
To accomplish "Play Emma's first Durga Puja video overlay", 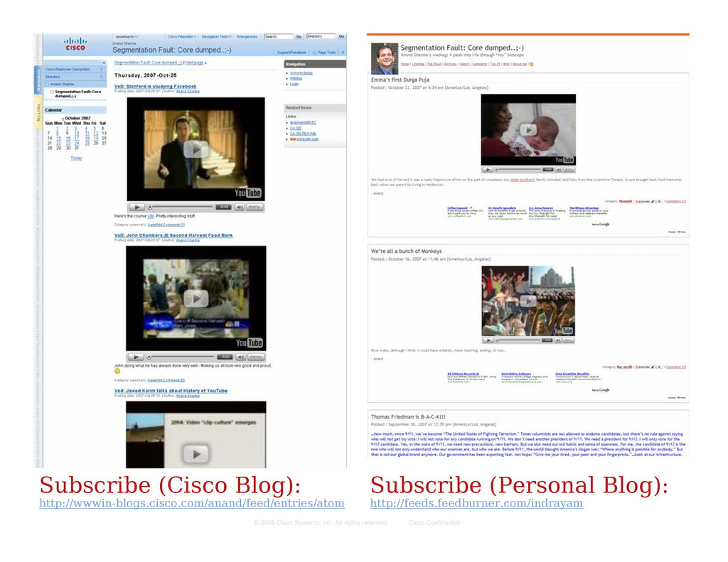I will (x=528, y=129).
